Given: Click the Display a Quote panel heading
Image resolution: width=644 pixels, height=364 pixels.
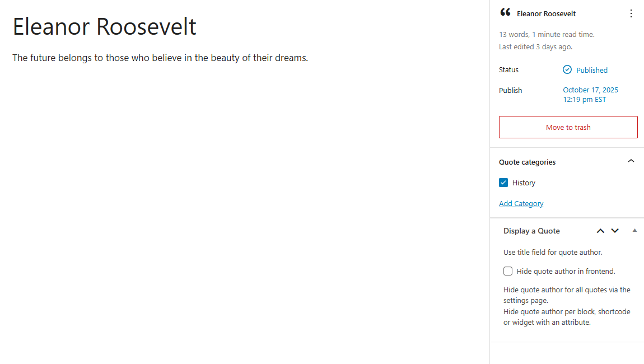Looking at the screenshot, I should tap(531, 231).
